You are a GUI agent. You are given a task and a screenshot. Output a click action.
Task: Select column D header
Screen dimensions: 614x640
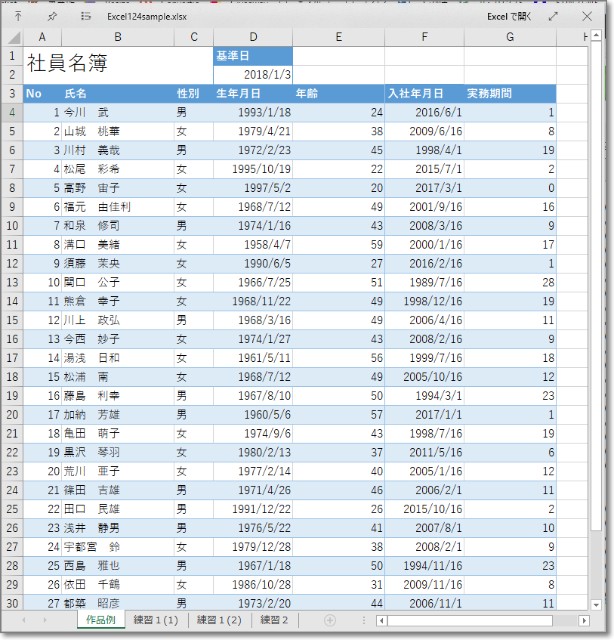[x=252, y=37]
